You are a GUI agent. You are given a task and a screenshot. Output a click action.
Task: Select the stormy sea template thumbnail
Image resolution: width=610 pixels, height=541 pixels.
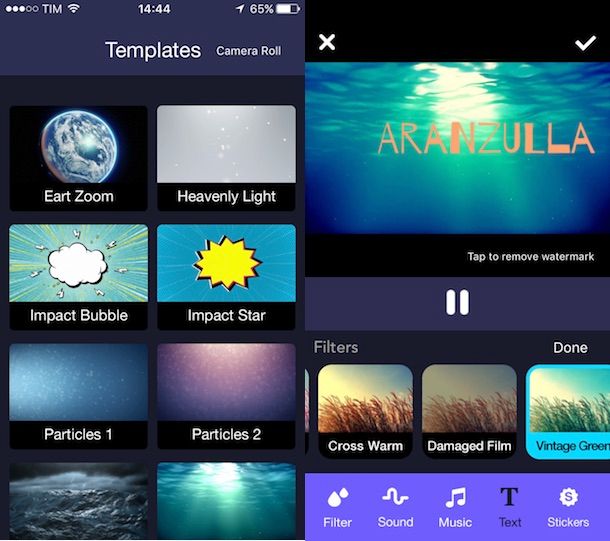coord(79,501)
